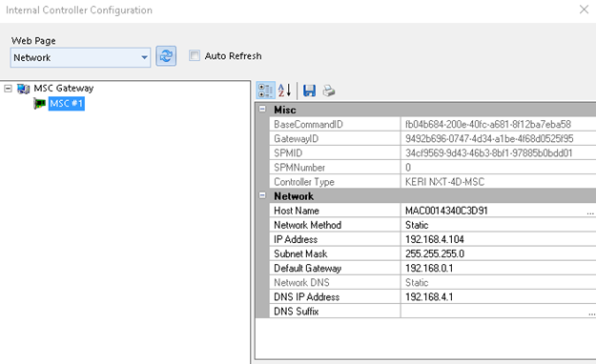Click the refresh web page icon button

click(x=166, y=56)
